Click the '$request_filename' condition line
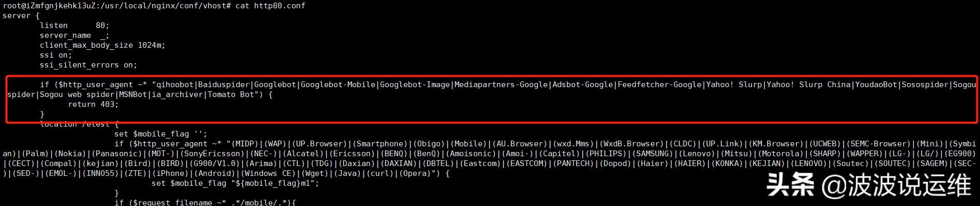 coord(205,202)
